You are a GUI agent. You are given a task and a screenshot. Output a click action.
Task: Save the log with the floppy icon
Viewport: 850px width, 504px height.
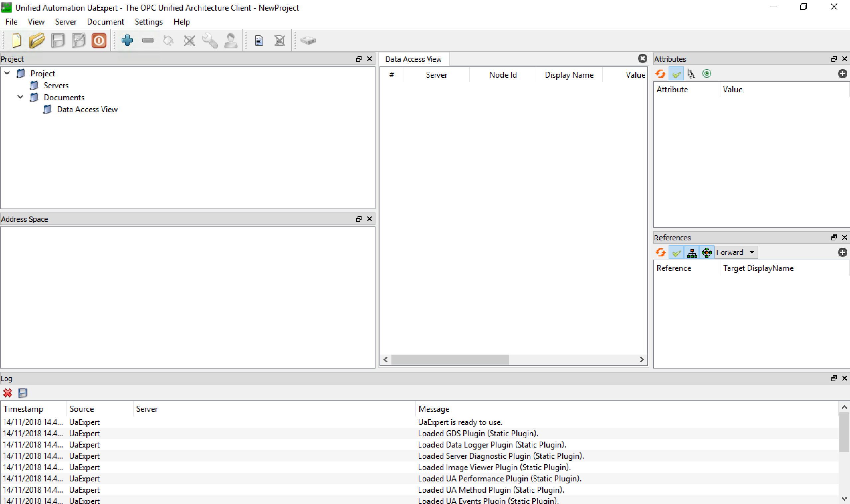point(23,393)
